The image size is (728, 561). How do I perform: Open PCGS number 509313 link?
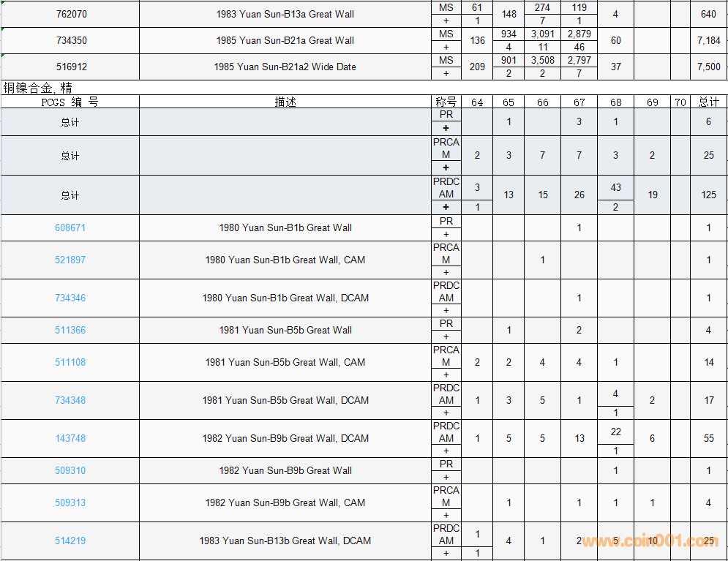point(70,502)
